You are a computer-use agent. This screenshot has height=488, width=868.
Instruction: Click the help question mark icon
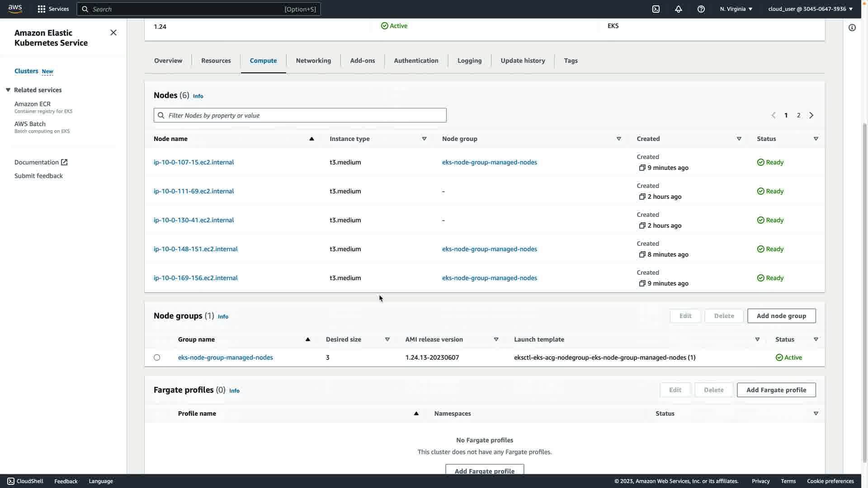(x=701, y=9)
